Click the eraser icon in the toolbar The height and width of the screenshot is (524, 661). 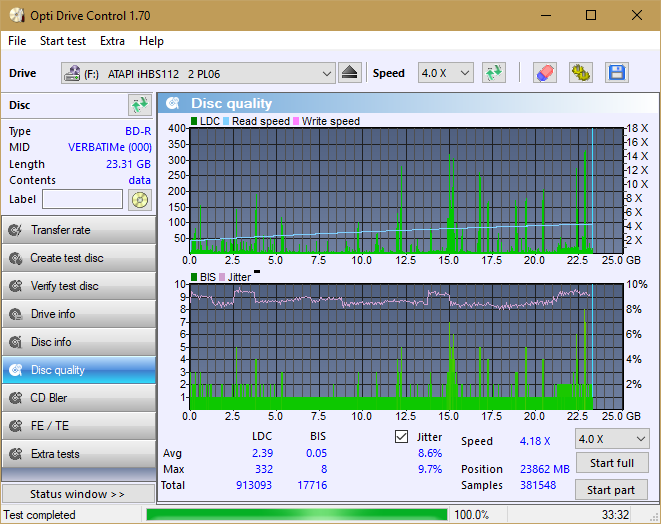click(545, 73)
